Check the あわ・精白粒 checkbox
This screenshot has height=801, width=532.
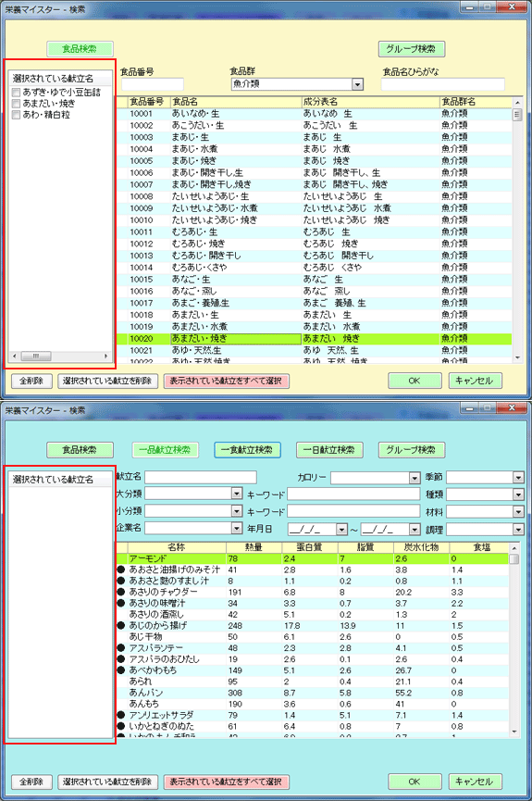pyautogui.click(x=17, y=115)
